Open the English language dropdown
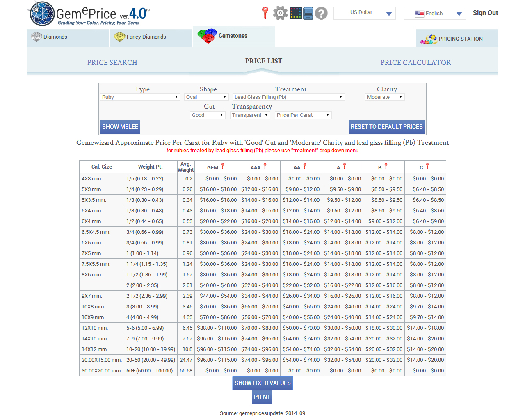 click(x=434, y=14)
